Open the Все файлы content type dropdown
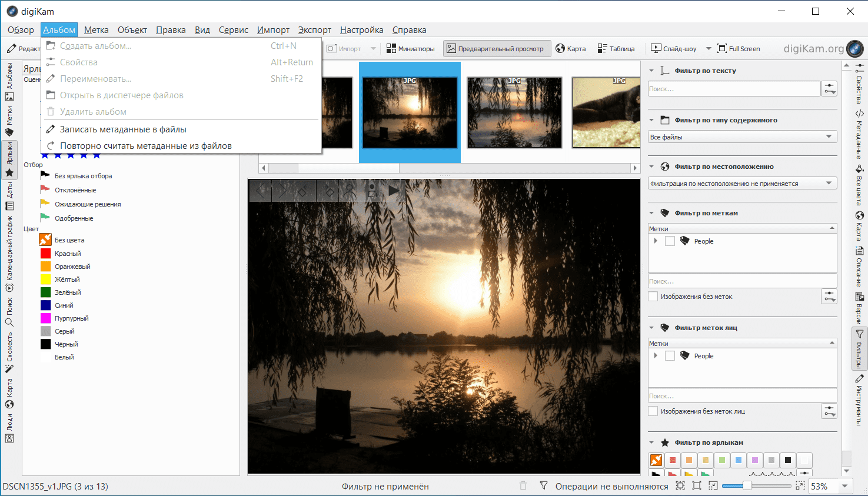The image size is (868, 496). tap(742, 137)
